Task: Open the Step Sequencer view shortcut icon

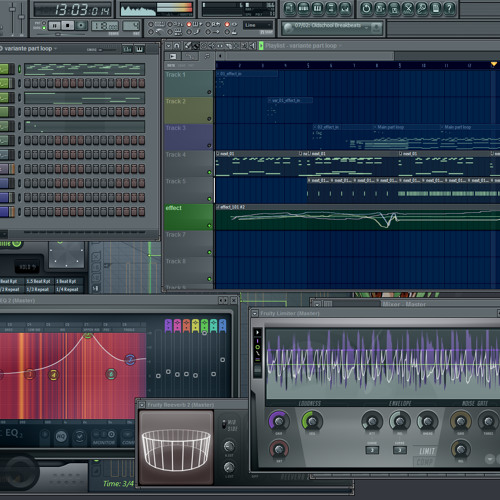Action: [x=303, y=8]
